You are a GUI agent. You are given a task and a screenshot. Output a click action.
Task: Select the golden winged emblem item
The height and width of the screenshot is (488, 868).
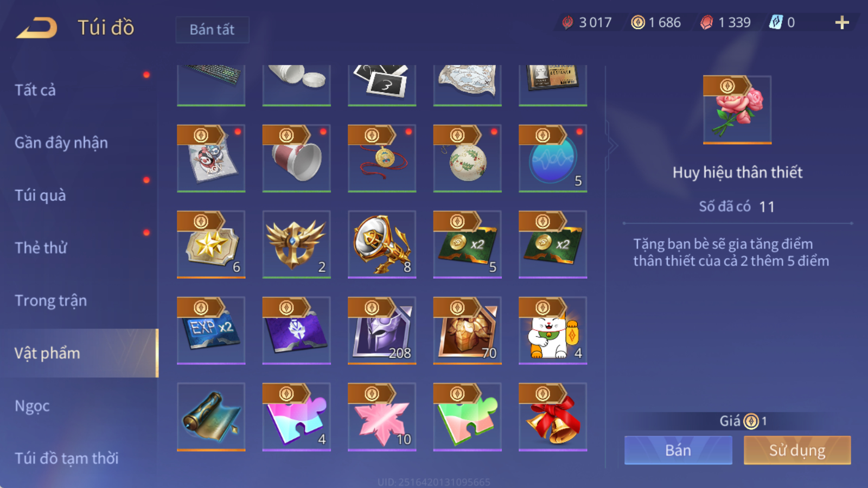click(296, 245)
